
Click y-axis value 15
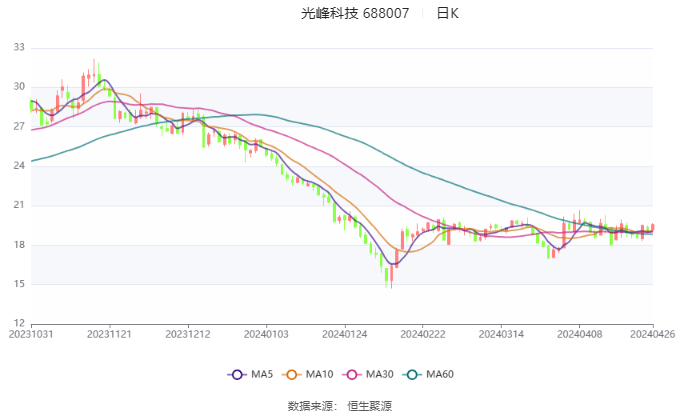(x=19, y=284)
